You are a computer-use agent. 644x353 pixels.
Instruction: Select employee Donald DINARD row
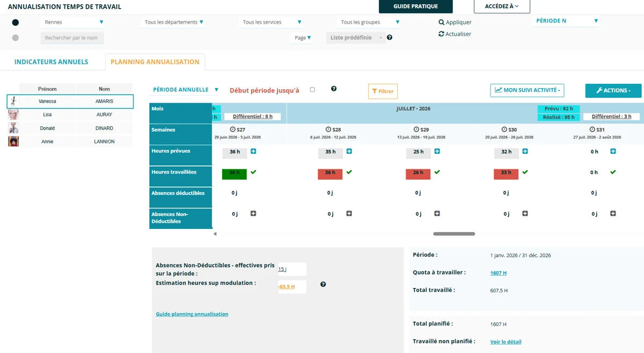pos(70,128)
